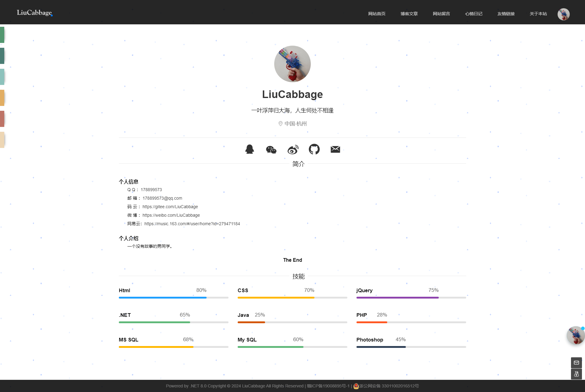Open the WeChat social icon
Image resolution: width=585 pixels, height=392 pixels.
[271, 149]
